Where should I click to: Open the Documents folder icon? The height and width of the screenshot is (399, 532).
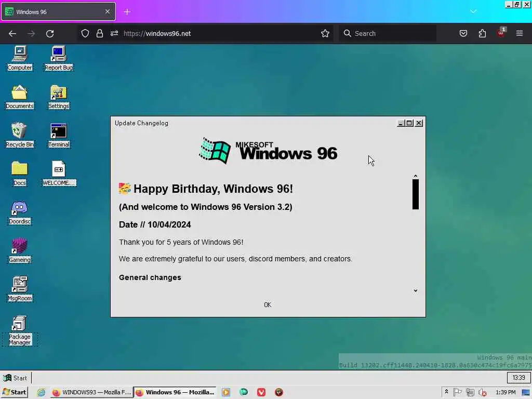[20, 97]
